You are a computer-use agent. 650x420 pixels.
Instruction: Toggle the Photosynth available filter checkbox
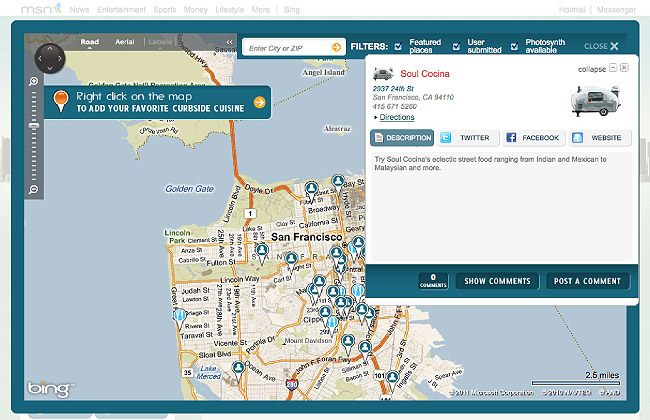[514, 46]
